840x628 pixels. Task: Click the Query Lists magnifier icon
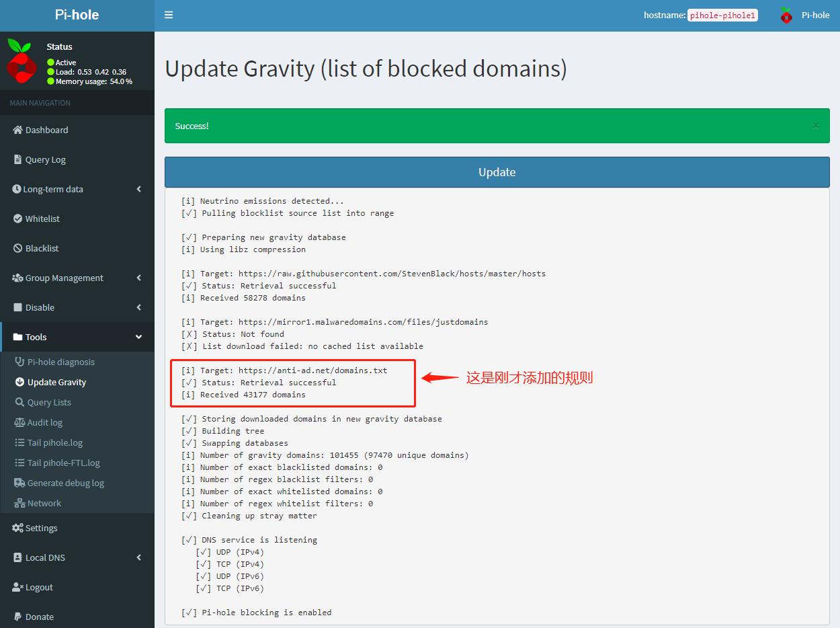click(19, 402)
